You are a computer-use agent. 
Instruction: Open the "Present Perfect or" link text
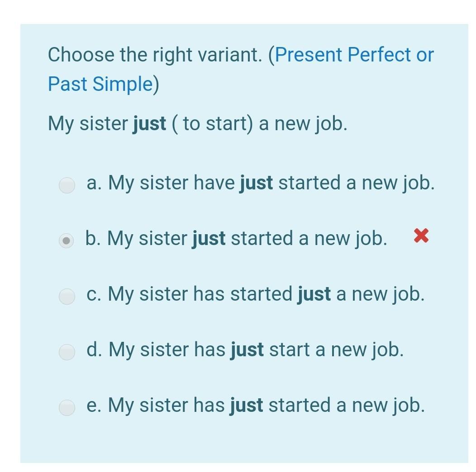click(x=354, y=55)
